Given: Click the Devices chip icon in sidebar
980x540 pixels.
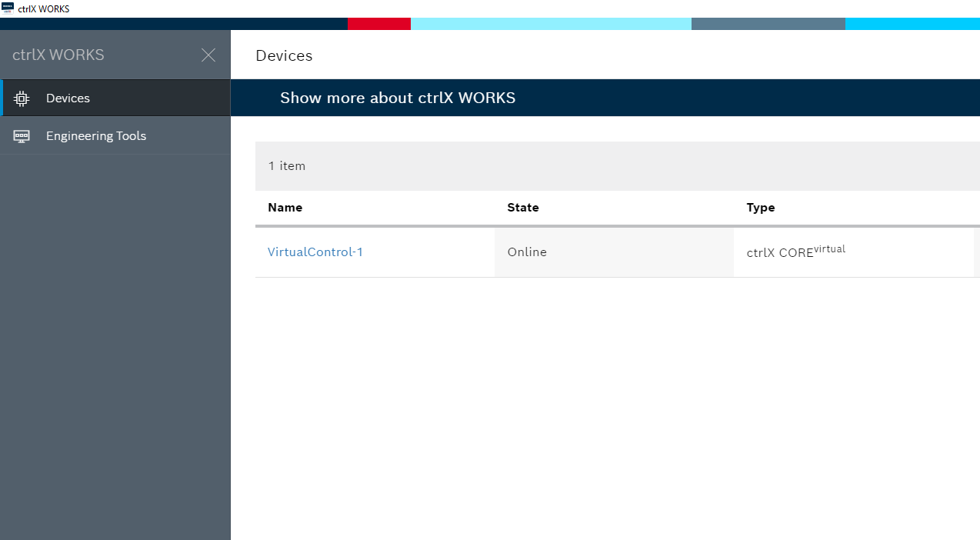Looking at the screenshot, I should pyautogui.click(x=22, y=98).
